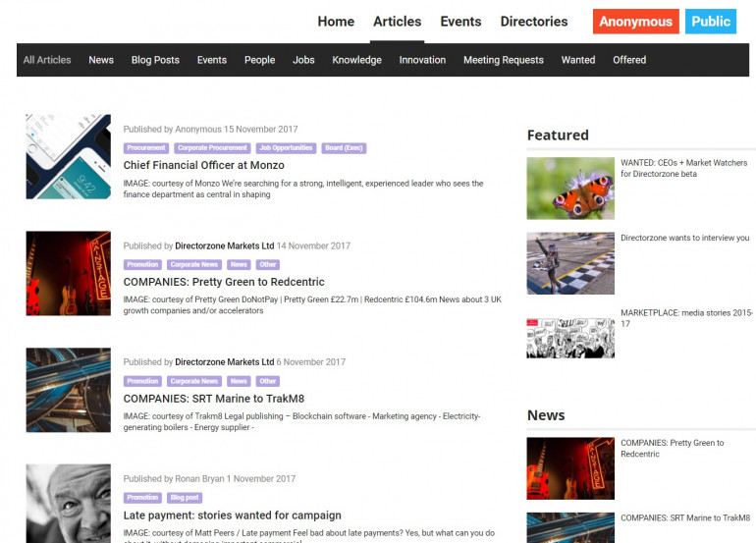Open the Featured butterfly thumbnail
This screenshot has height=543, width=756.
(570, 189)
